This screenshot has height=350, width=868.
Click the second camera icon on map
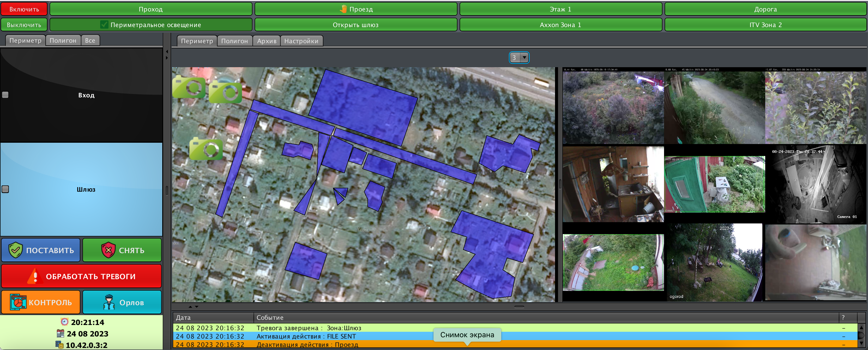point(225,92)
